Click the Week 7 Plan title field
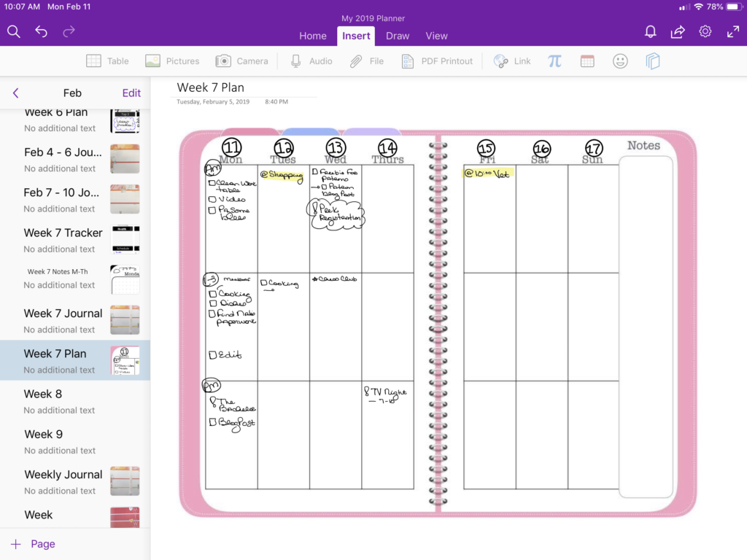747x560 pixels. 211,87
